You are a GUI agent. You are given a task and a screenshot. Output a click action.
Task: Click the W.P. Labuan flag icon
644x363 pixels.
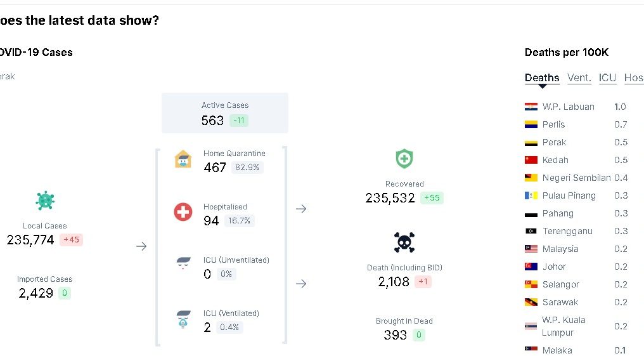[531, 107]
